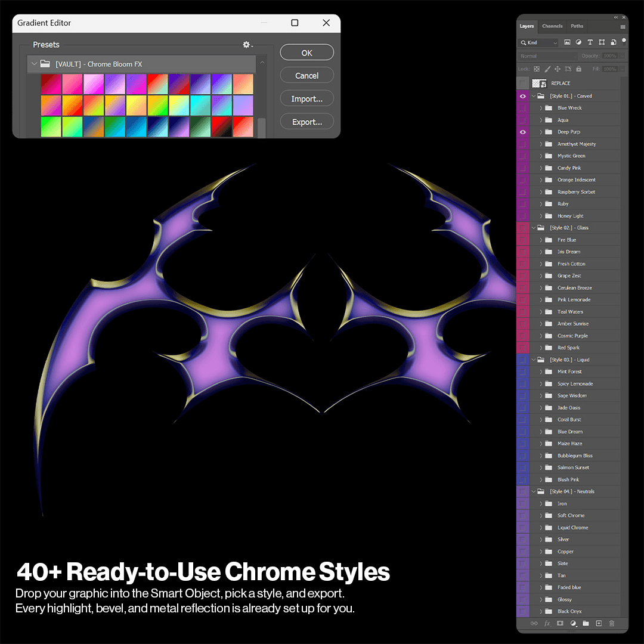Screen dimensions: 644x644
Task: Click Cancel in Gradient Editor
Action: point(307,76)
